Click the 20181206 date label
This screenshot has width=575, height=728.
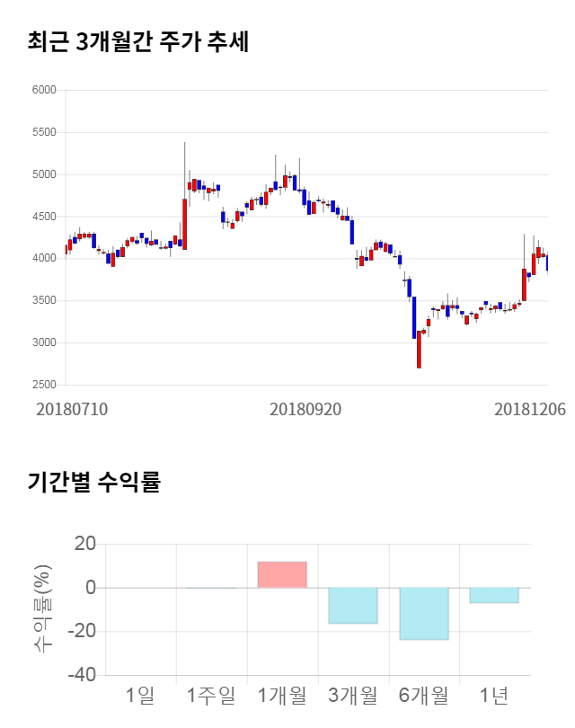(x=530, y=409)
